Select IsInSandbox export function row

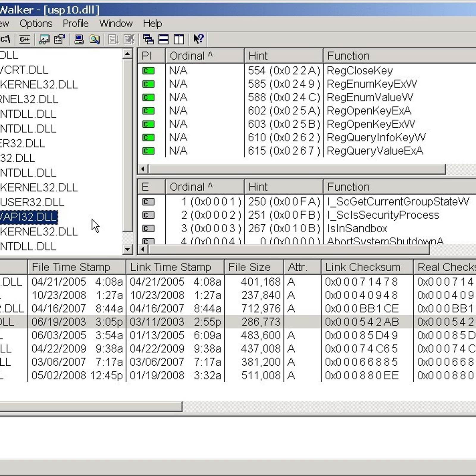pos(357,228)
